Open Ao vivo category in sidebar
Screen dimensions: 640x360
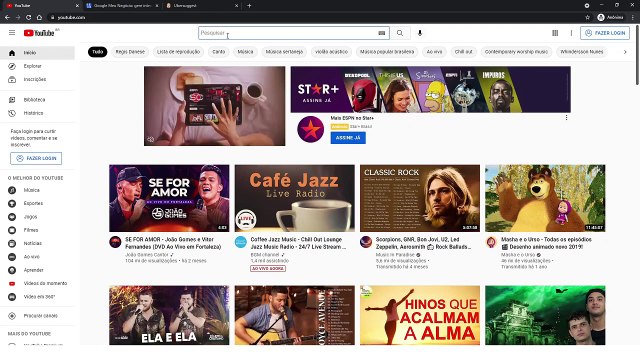click(37, 257)
